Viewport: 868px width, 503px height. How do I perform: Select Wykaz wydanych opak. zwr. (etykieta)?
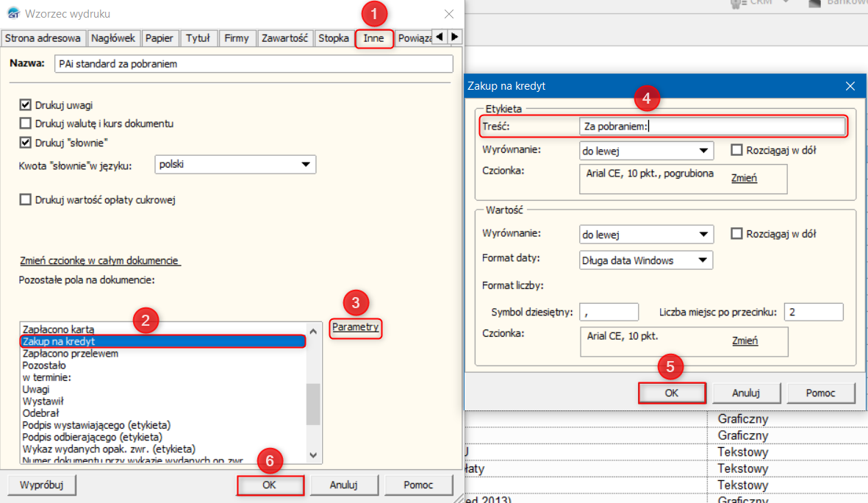point(163,449)
